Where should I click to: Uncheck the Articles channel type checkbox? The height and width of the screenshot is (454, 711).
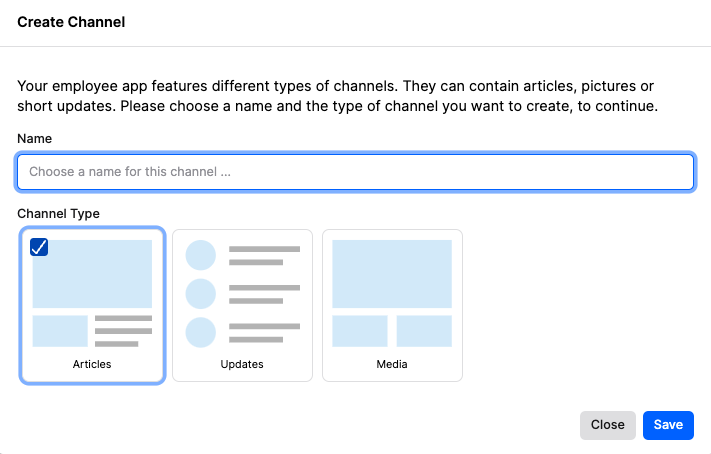[x=39, y=247]
